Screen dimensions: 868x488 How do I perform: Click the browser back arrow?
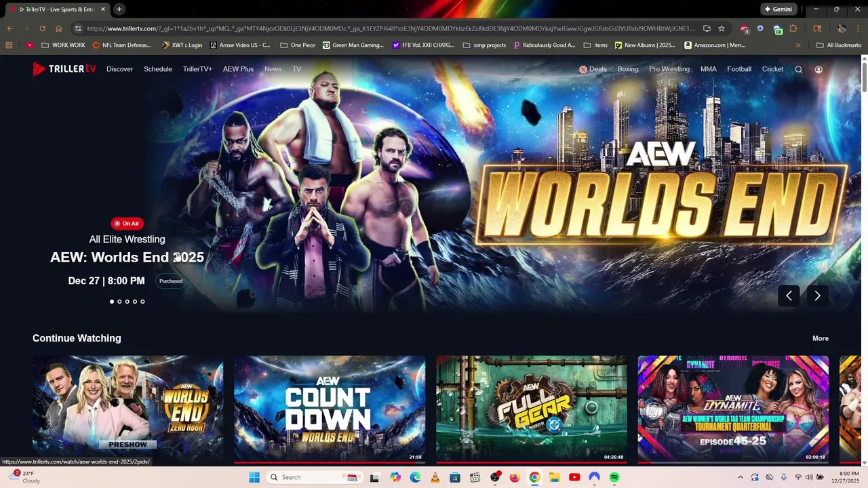coord(9,28)
